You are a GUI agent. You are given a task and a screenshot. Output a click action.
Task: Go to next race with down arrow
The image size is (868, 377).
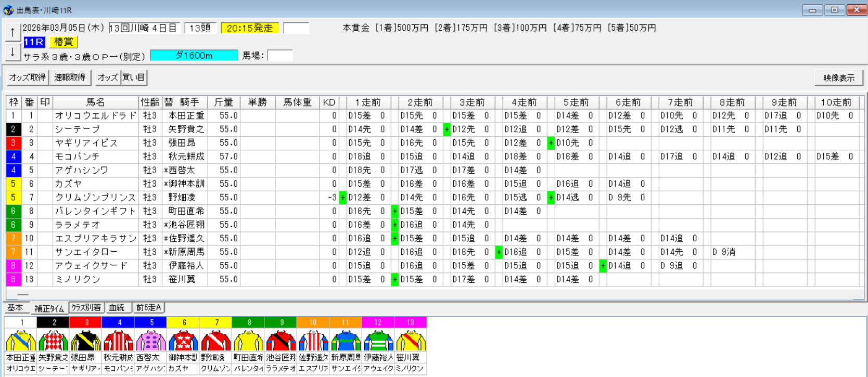pyautogui.click(x=12, y=52)
